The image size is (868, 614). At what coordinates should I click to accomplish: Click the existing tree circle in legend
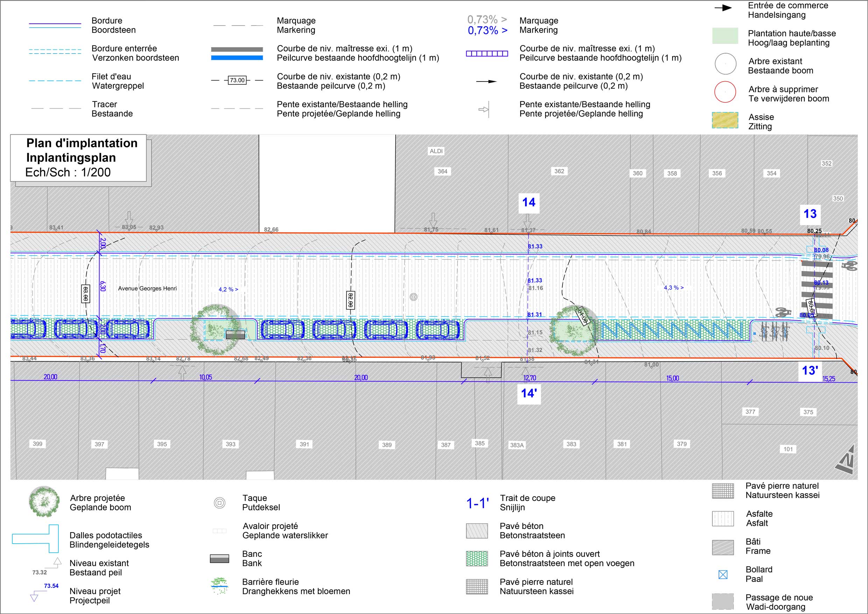(725, 64)
